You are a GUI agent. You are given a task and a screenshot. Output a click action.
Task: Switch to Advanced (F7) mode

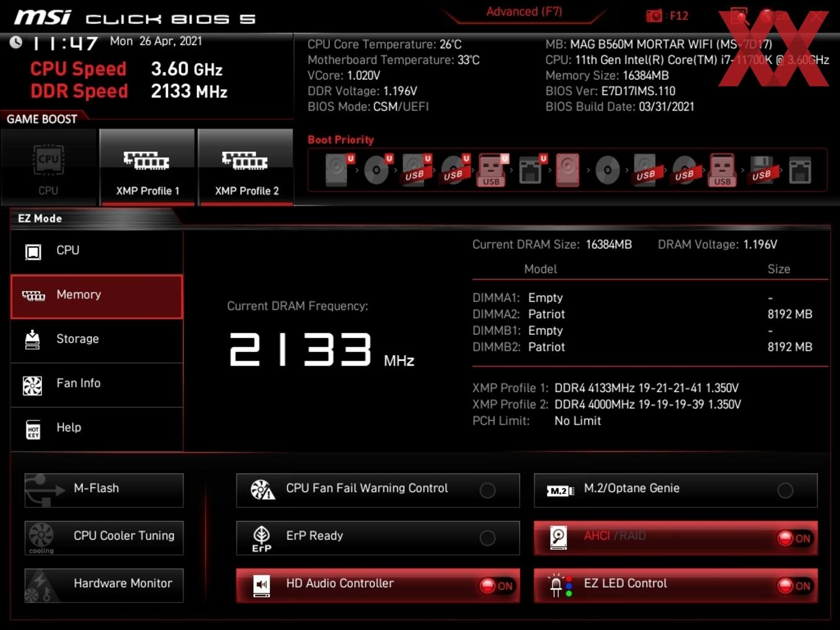click(x=524, y=12)
